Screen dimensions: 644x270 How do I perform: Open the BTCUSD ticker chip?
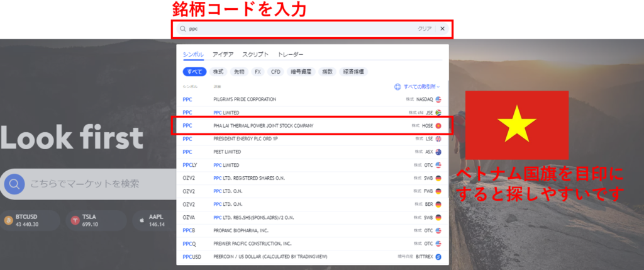[30, 220]
